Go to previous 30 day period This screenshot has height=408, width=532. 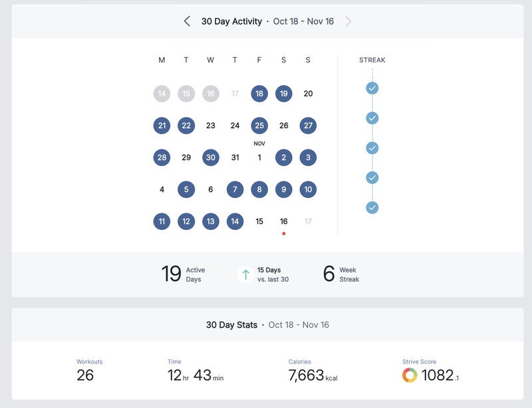click(x=188, y=21)
